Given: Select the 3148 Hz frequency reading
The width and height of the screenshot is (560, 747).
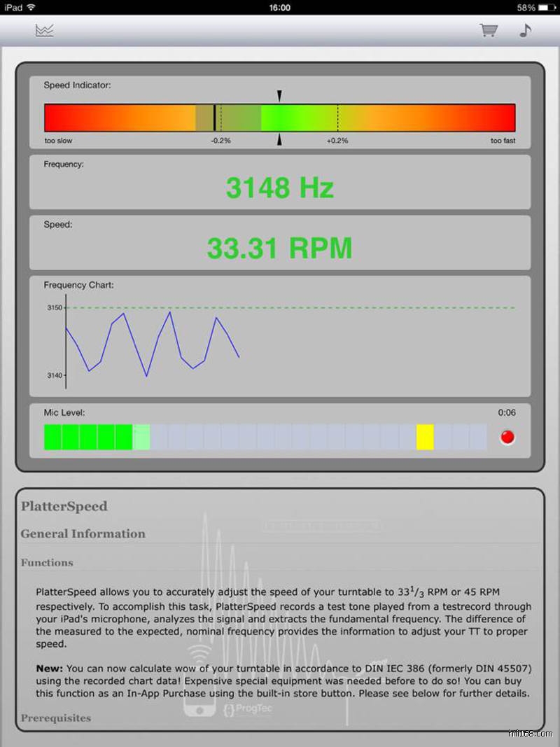Looking at the screenshot, I should 279,188.
